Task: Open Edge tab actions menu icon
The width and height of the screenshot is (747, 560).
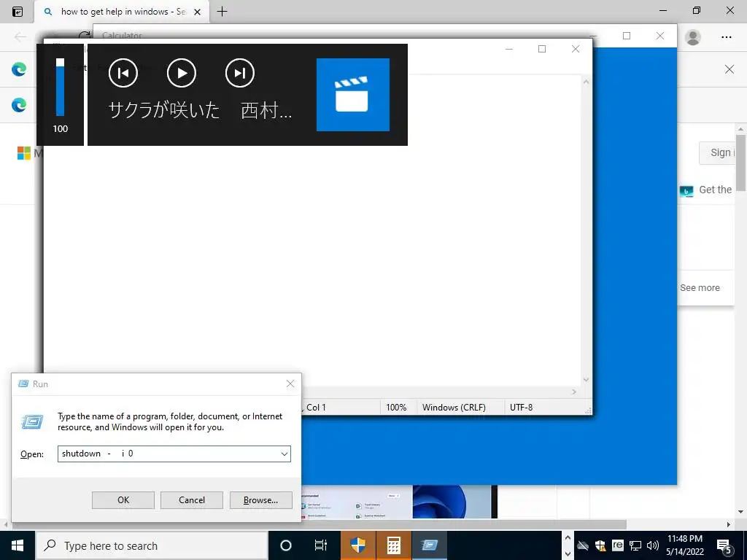Action: point(18,12)
